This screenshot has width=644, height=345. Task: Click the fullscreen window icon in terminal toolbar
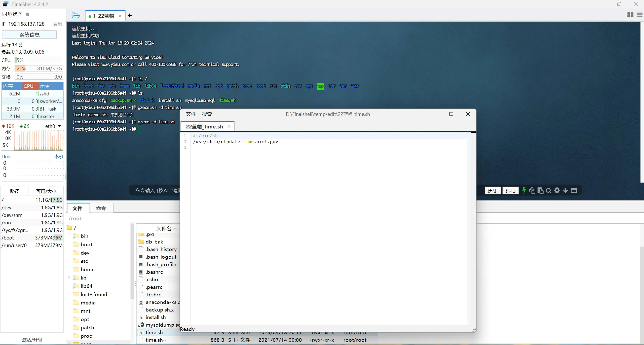point(574,190)
